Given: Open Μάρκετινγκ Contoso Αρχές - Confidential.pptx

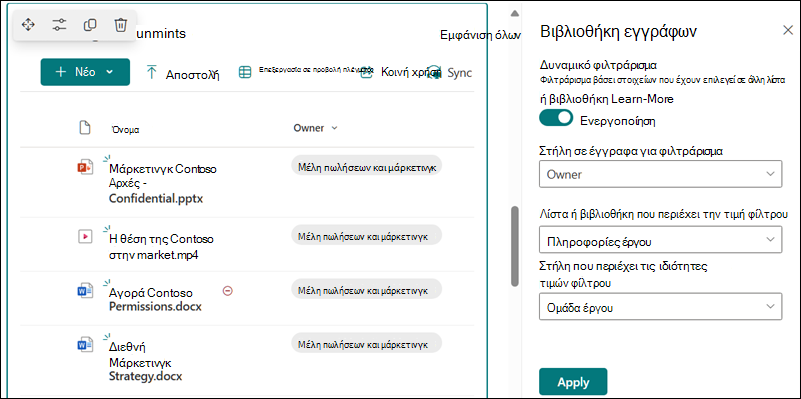Looking at the screenshot, I should 162,184.
